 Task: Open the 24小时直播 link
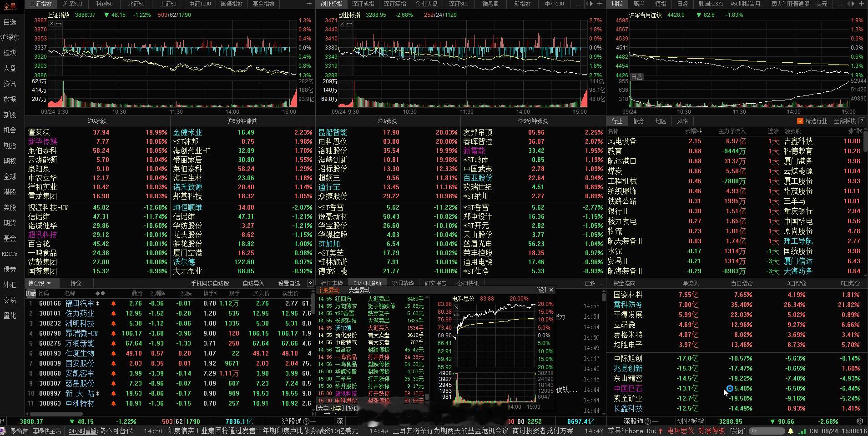point(83,431)
